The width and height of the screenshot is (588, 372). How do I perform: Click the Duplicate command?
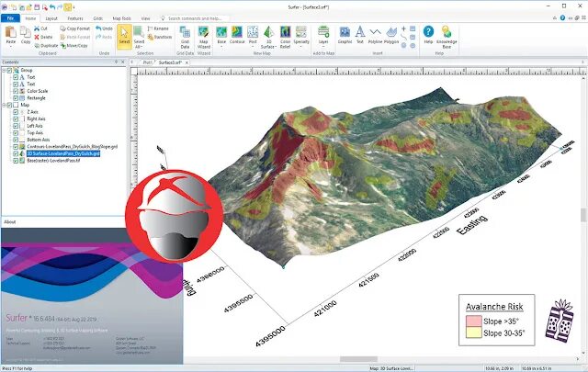click(46, 46)
